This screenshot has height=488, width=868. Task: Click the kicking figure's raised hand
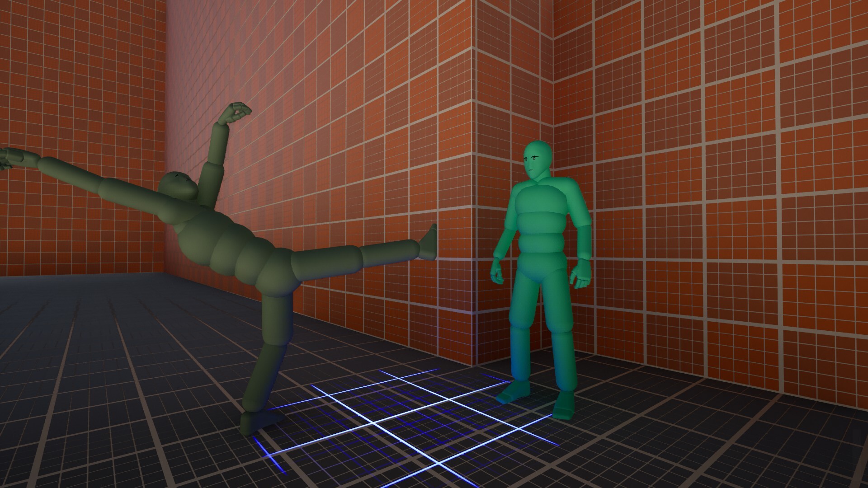click(x=235, y=113)
